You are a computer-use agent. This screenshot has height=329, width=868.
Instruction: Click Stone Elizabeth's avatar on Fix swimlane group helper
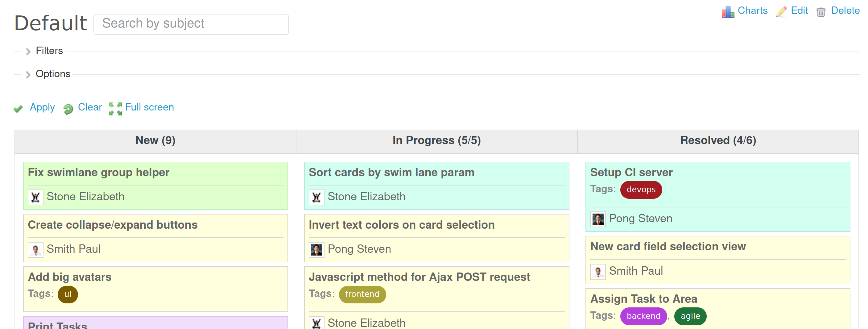coord(35,197)
